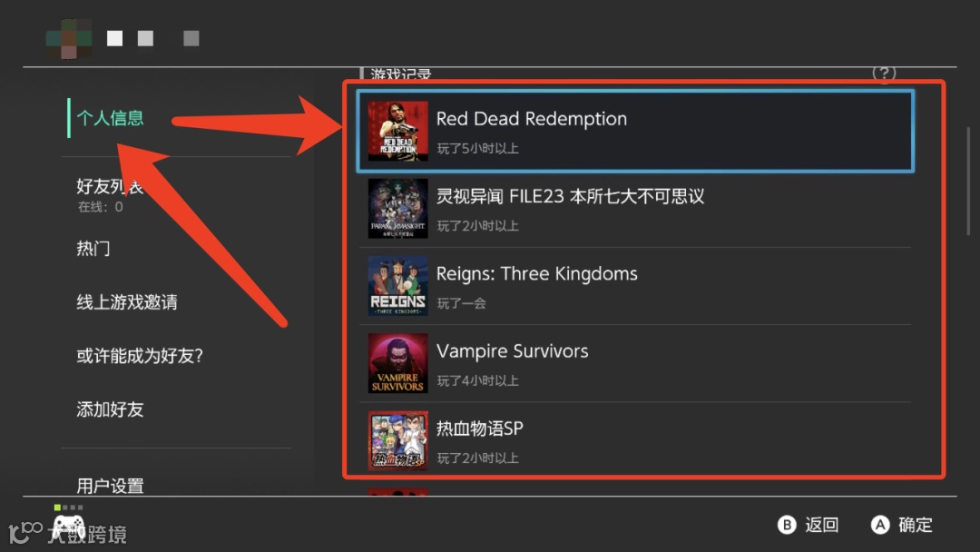Image resolution: width=980 pixels, height=552 pixels.
Task: Select the 个人信息 menu item
Action: pos(110,117)
